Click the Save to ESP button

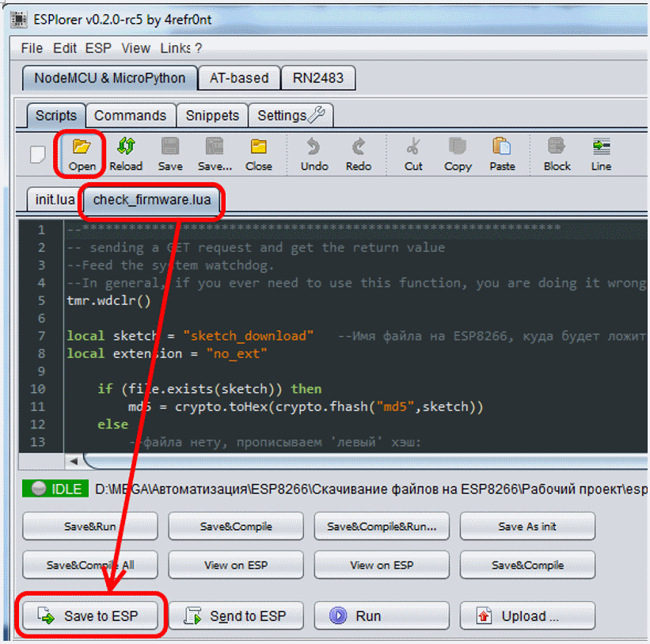click(x=90, y=615)
